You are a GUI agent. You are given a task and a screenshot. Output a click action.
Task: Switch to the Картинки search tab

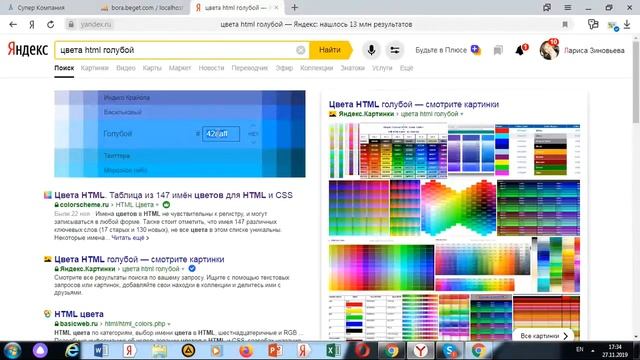(x=95, y=68)
